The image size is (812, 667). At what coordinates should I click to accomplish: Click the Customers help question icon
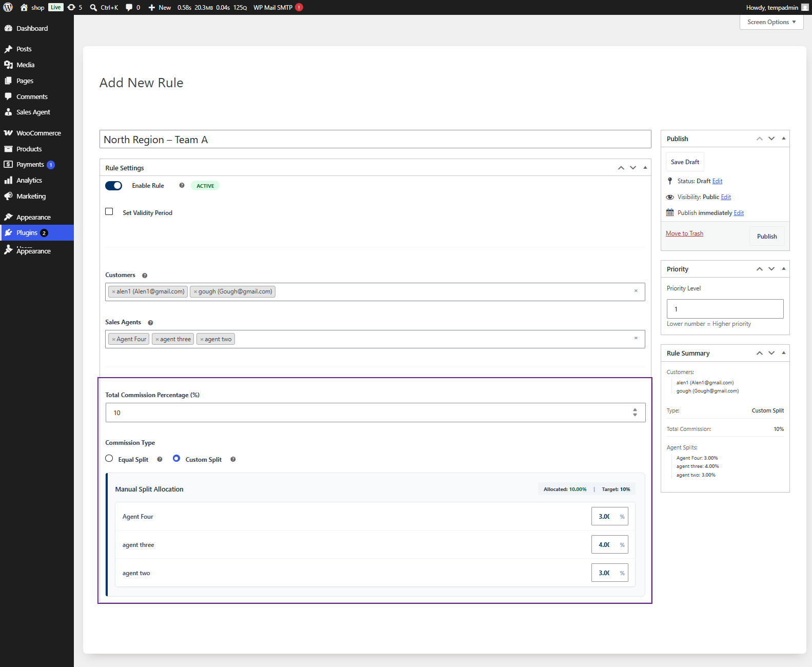145,276
